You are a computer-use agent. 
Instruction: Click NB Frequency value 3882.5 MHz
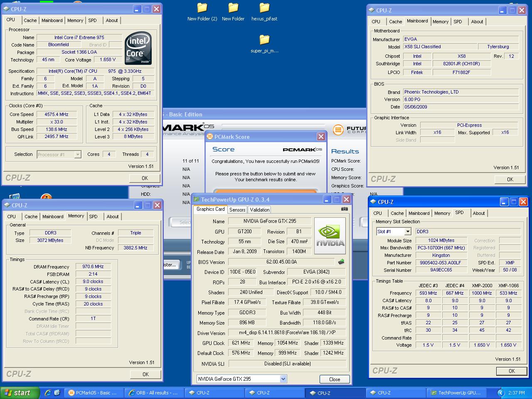coord(135,248)
